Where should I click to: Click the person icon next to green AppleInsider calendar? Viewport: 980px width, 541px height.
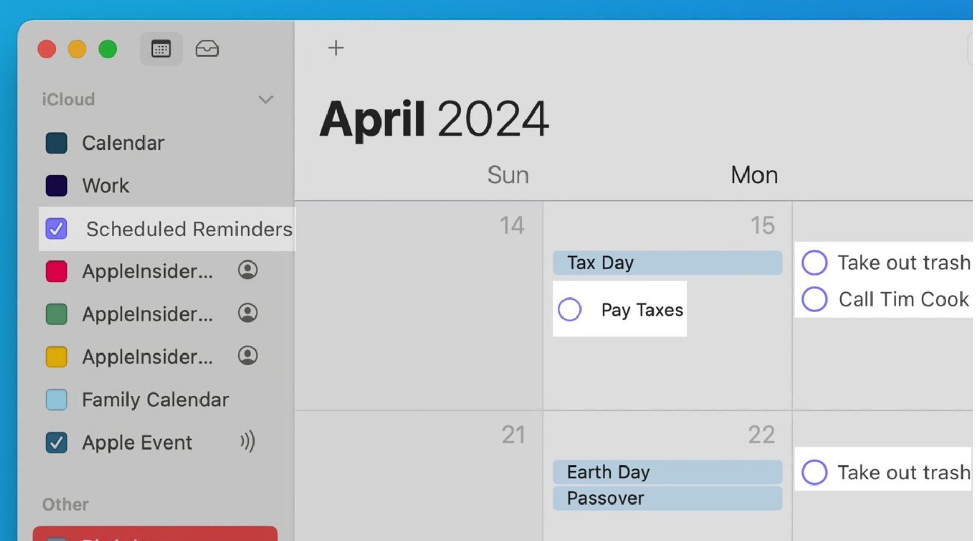247,313
